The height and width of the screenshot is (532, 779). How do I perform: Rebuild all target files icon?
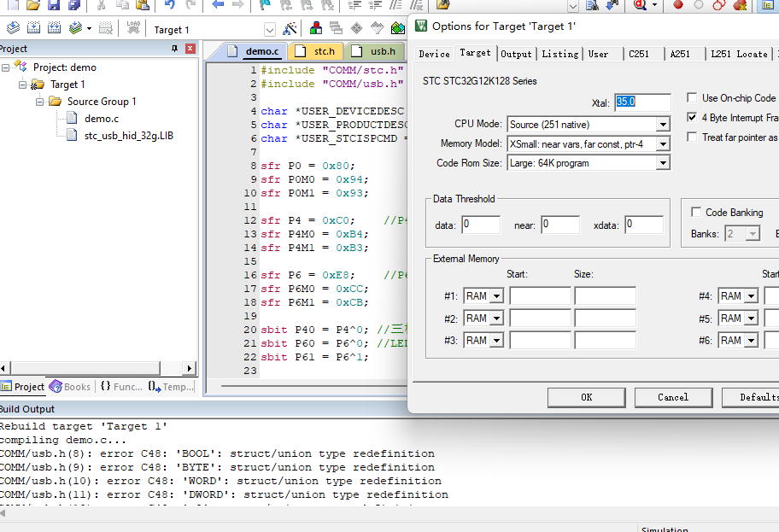pos(54,28)
